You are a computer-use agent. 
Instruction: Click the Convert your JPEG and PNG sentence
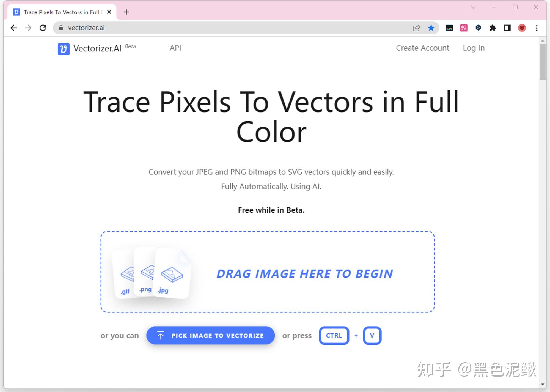271,172
